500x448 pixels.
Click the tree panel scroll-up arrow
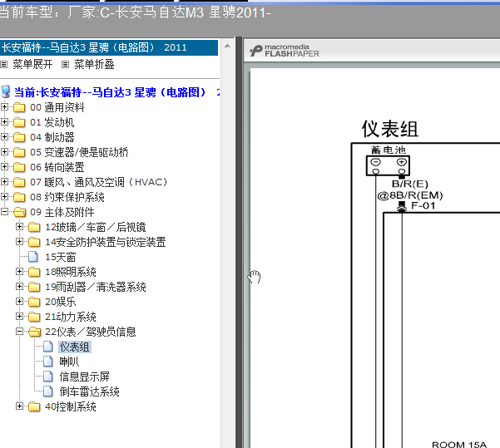pyautogui.click(x=227, y=47)
